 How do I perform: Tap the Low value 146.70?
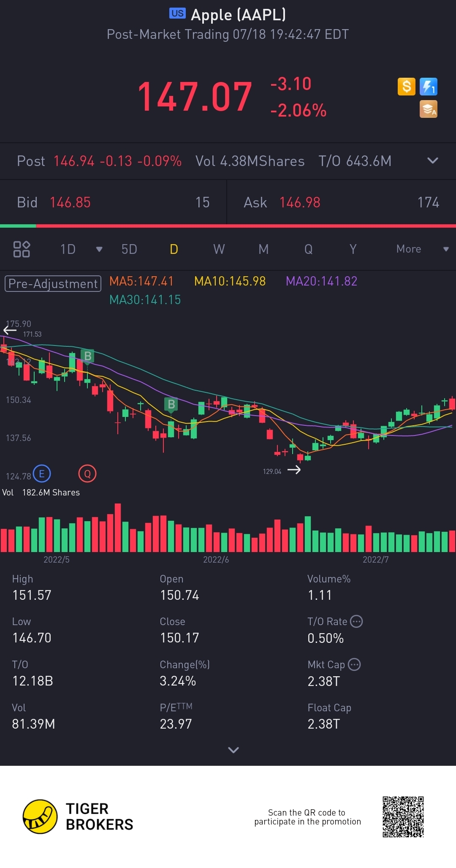(32, 638)
